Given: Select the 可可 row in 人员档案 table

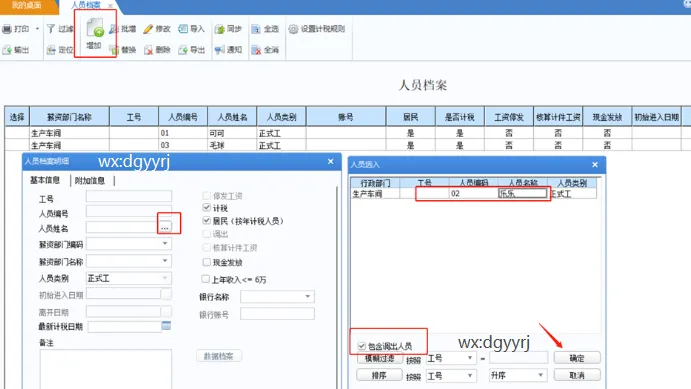Looking at the screenshot, I should [x=348, y=133].
